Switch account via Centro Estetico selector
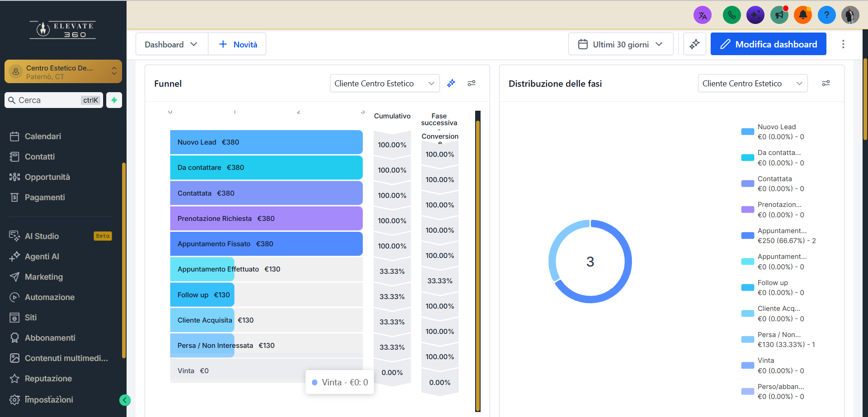Viewport: 868px width, 417px height. pos(63,72)
